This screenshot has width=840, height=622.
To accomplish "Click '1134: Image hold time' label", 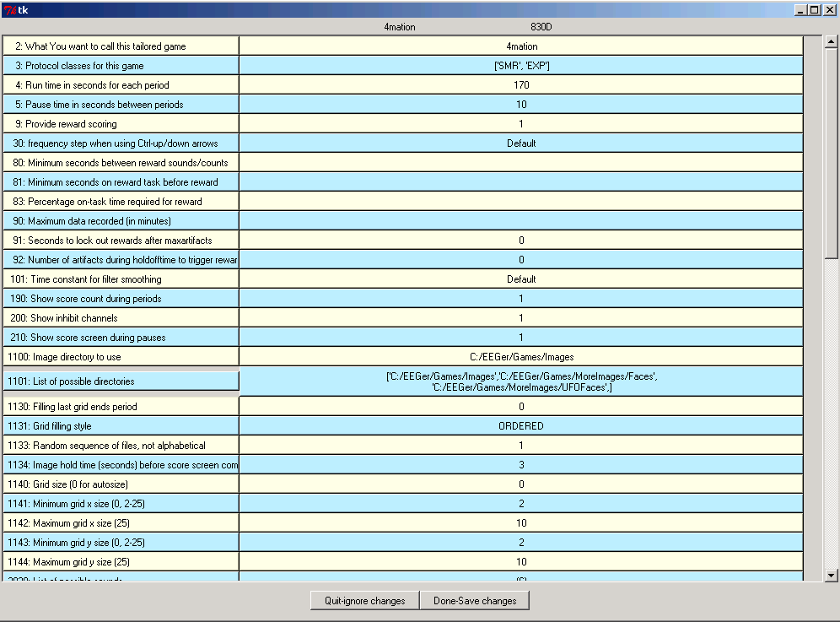I will [121, 464].
